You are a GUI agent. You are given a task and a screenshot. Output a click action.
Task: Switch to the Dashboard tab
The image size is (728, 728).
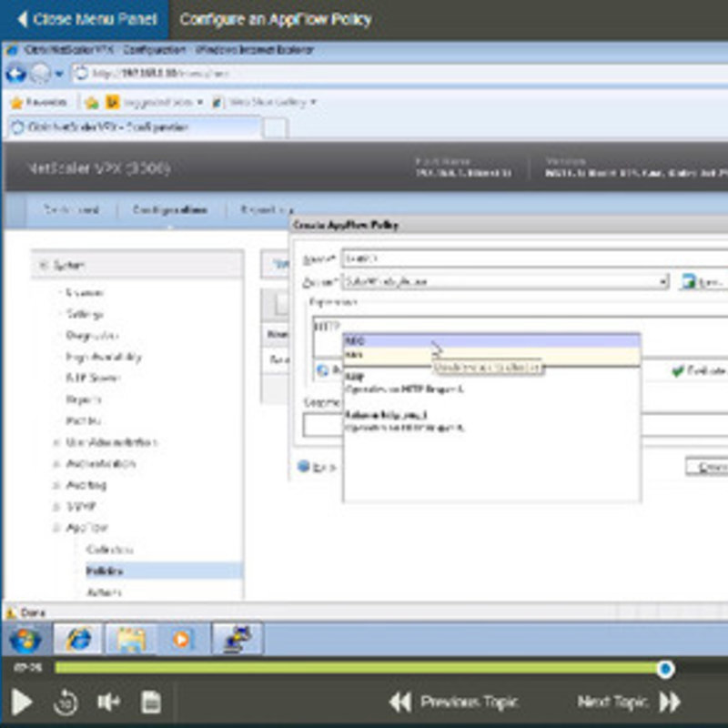point(71,210)
